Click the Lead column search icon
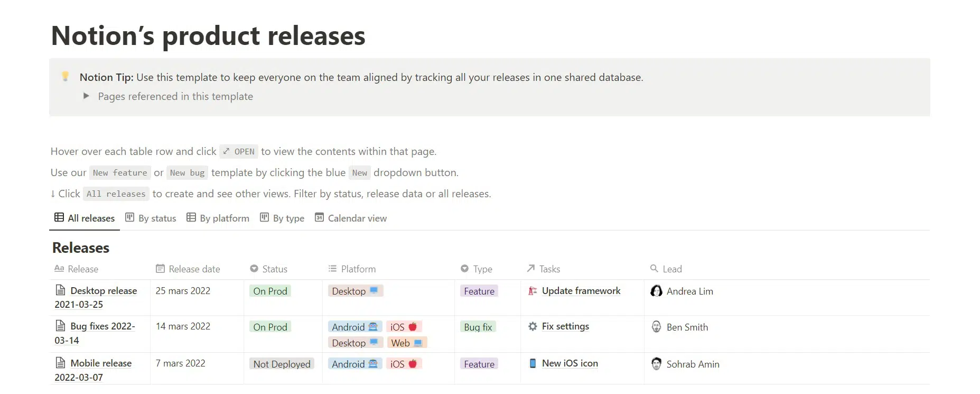The height and width of the screenshot is (394, 980). pos(654,269)
